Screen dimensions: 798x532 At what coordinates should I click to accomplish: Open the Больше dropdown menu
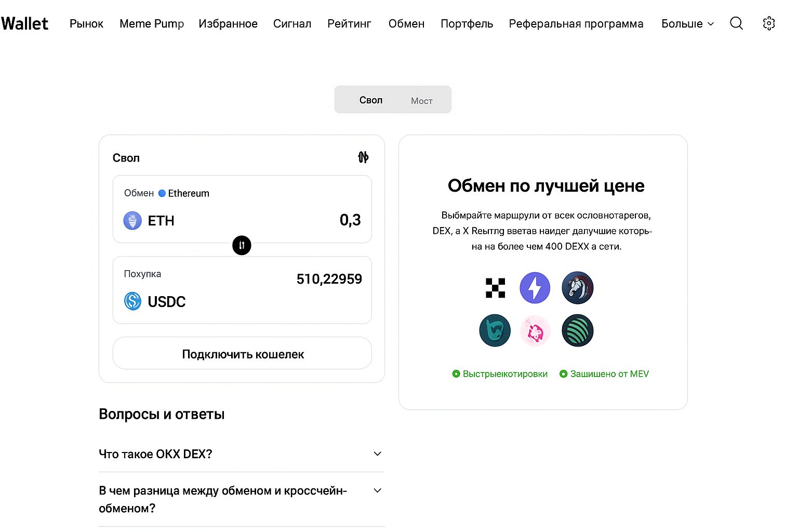(687, 23)
